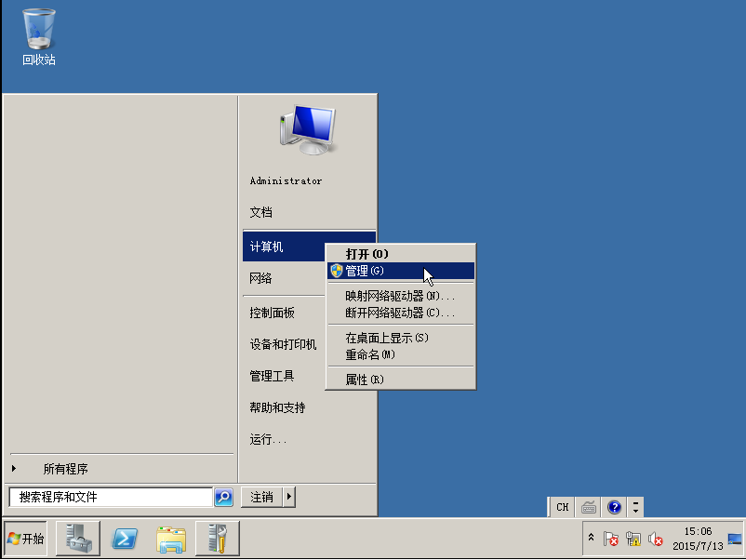This screenshot has height=560, width=746.
Task: Open 控制面板 from the Start menu
Action: 273,313
